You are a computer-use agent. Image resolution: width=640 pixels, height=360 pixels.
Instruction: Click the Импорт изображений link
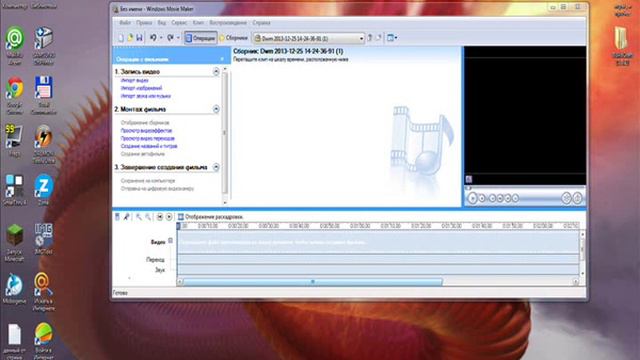[x=141, y=88]
